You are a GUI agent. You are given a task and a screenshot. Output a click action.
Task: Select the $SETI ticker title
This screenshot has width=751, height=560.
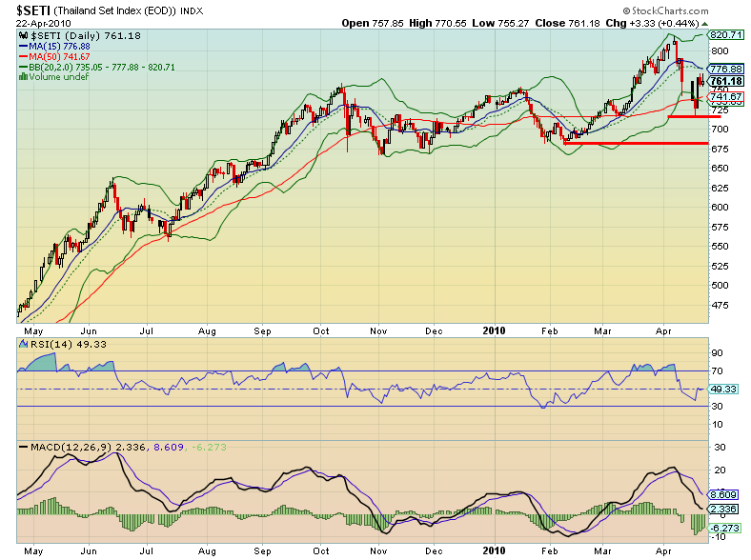tap(33, 10)
